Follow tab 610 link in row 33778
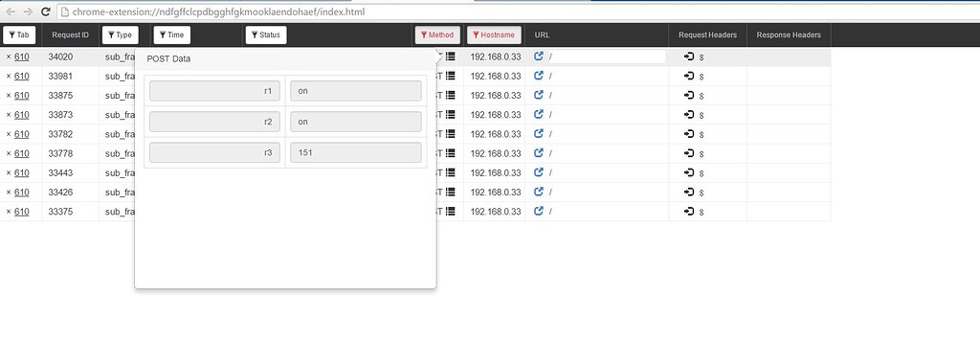 pyautogui.click(x=22, y=154)
